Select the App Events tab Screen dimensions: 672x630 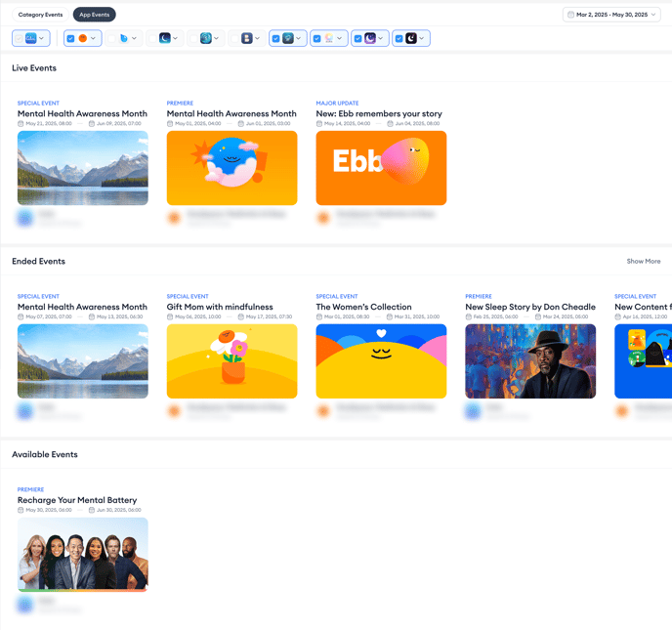coord(94,15)
